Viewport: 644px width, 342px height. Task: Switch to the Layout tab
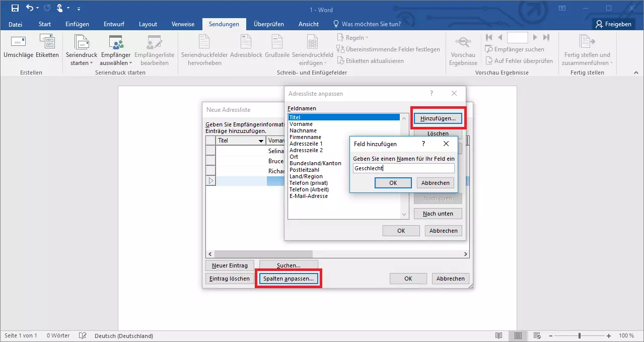[x=148, y=24]
